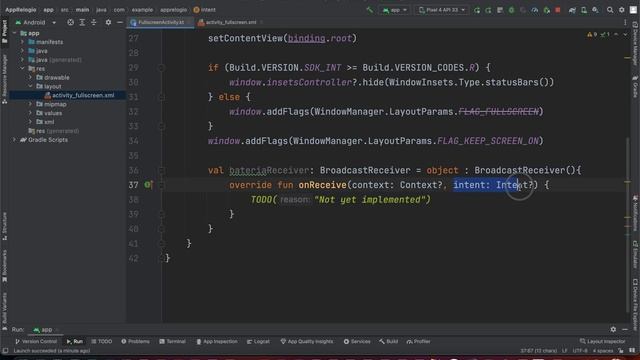Click the Make Project hammer icon
Viewport: 640px width, 360px height.
369,10
